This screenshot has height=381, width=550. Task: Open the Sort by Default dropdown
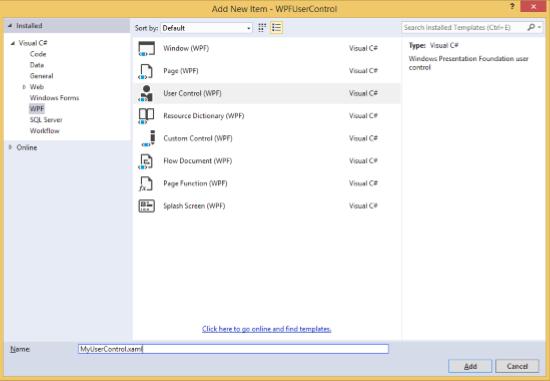coord(207,28)
